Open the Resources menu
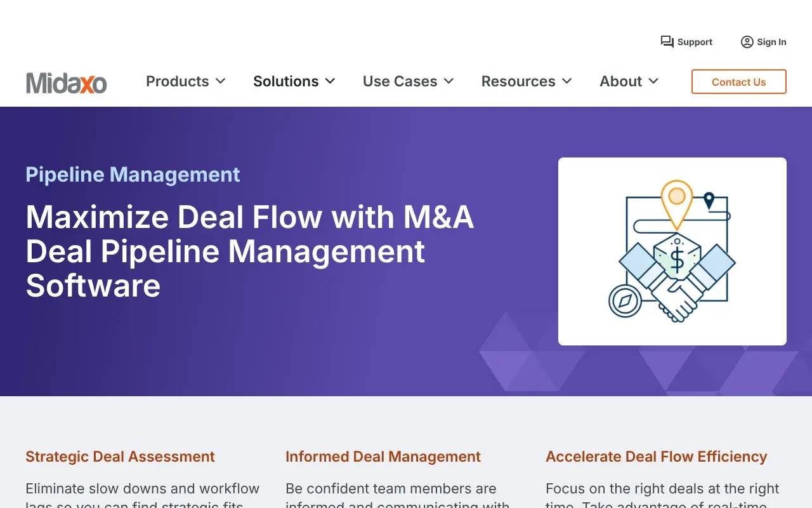 coord(518,81)
